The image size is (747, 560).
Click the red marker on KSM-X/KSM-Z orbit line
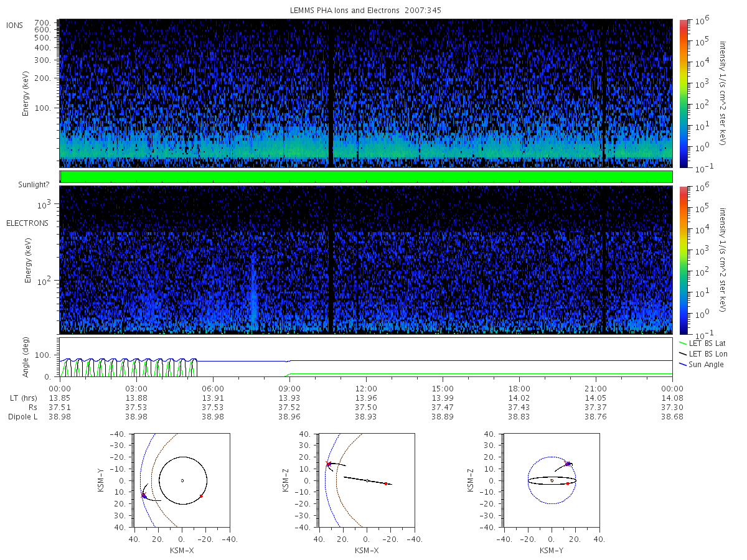(386, 483)
